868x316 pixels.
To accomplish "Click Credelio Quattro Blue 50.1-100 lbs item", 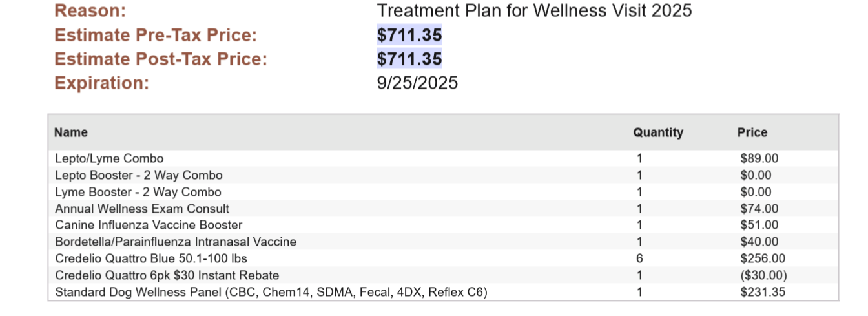I will (151, 258).
